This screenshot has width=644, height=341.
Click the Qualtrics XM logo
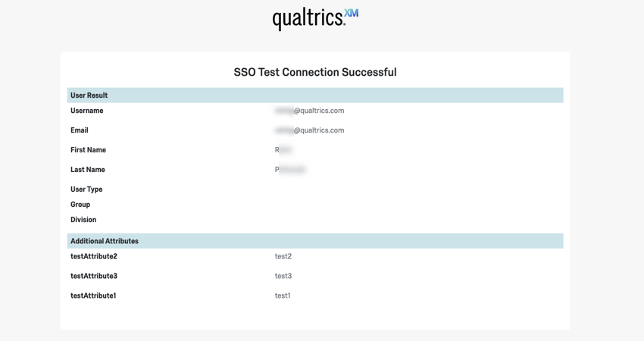tap(315, 18)
